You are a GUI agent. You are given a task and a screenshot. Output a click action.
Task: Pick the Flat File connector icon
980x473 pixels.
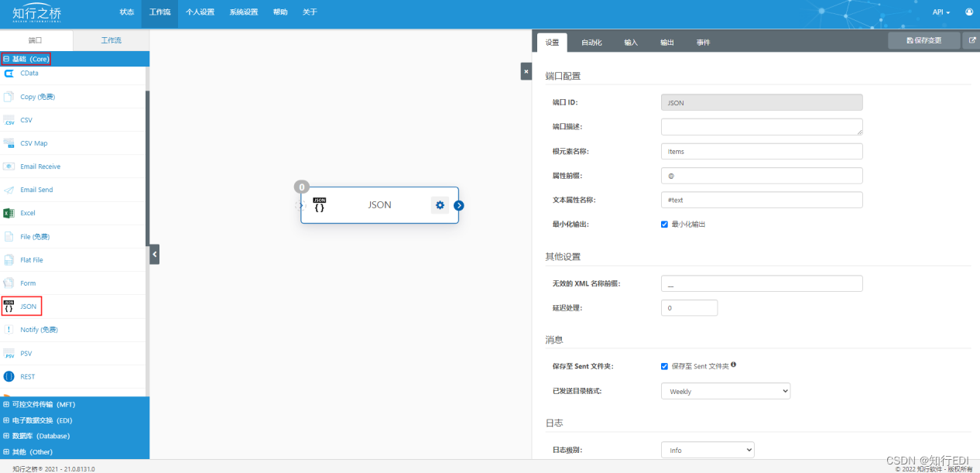pyautogui.click(x=9, y=260)
